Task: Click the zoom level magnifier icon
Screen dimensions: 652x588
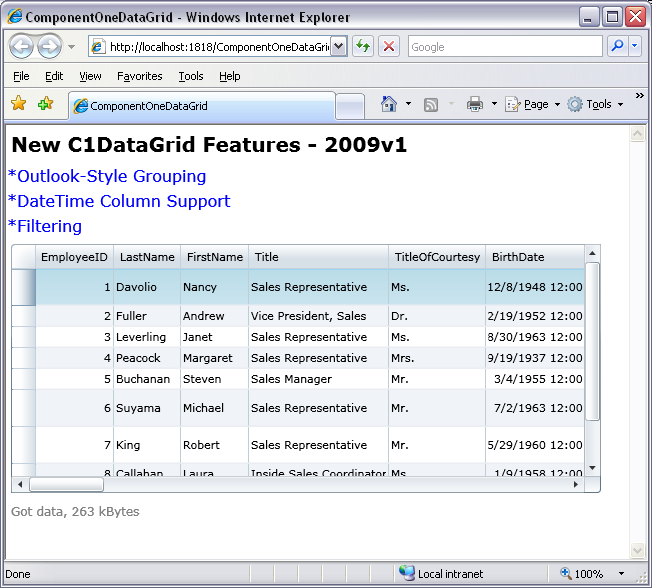Action: pyautogui.click(x=566, y=573)
